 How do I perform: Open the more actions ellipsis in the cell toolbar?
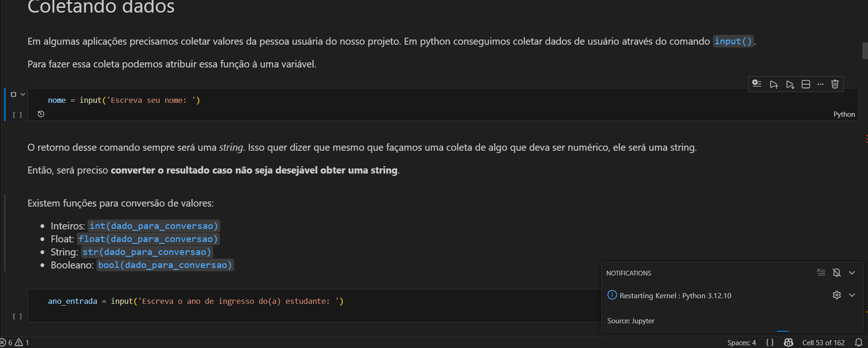coord(821,84)
